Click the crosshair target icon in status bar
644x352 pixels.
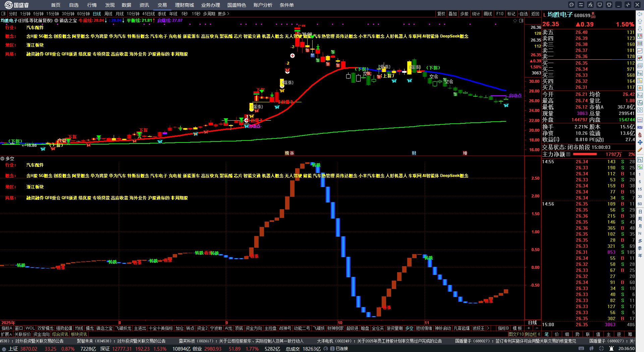pyautogui.click(x=601, y=349)
